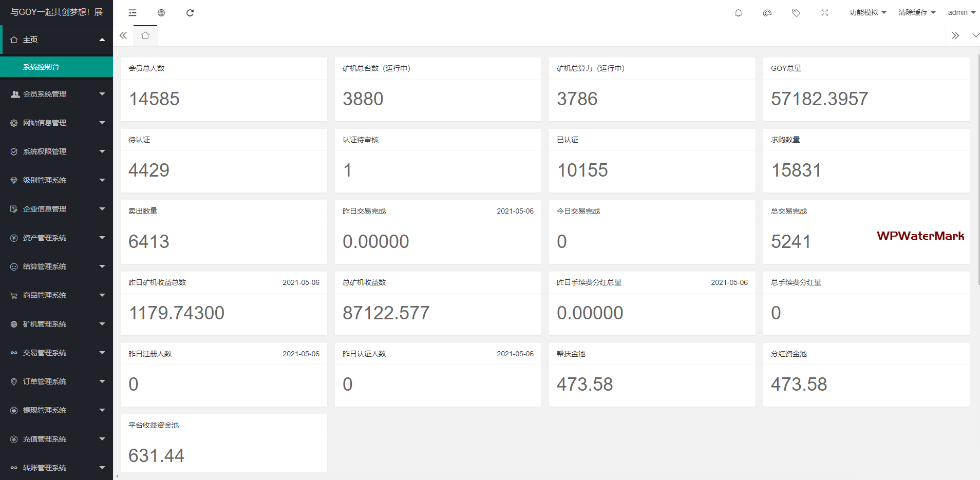Open the admin user dropdown
The height and width of the screenshot is (480, 980).
click(962, 13)
